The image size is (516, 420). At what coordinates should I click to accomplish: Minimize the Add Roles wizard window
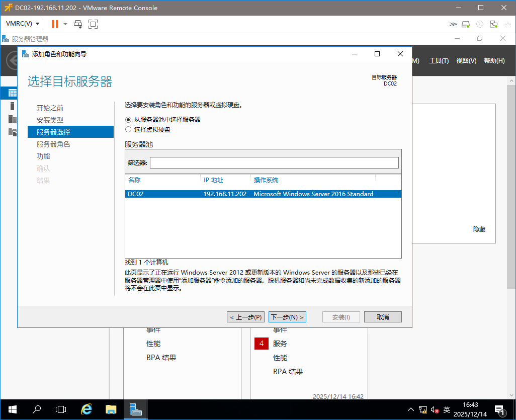[x=355, y=54]
